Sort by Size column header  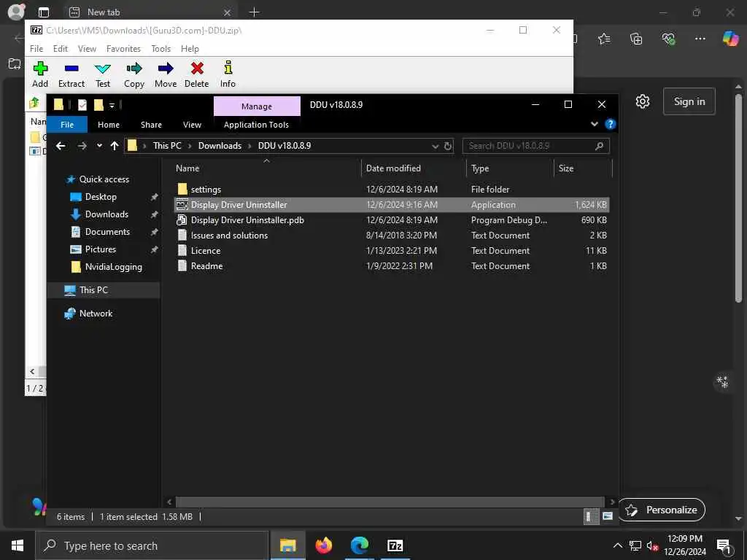[x=566, y=168]
